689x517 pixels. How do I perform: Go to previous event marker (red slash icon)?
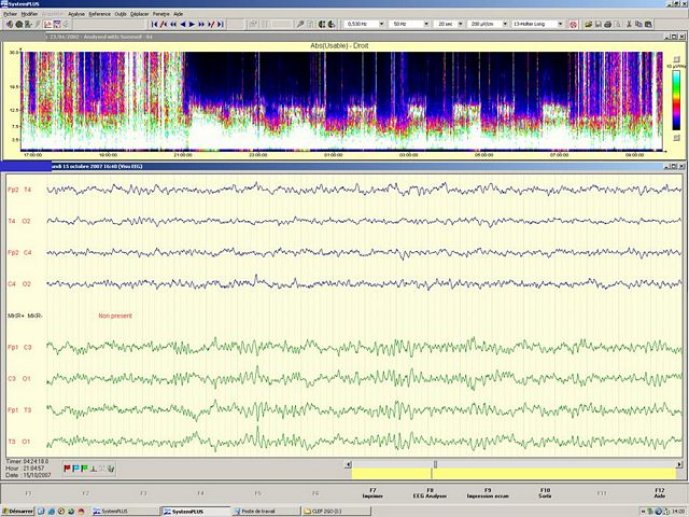coord(163,24)
